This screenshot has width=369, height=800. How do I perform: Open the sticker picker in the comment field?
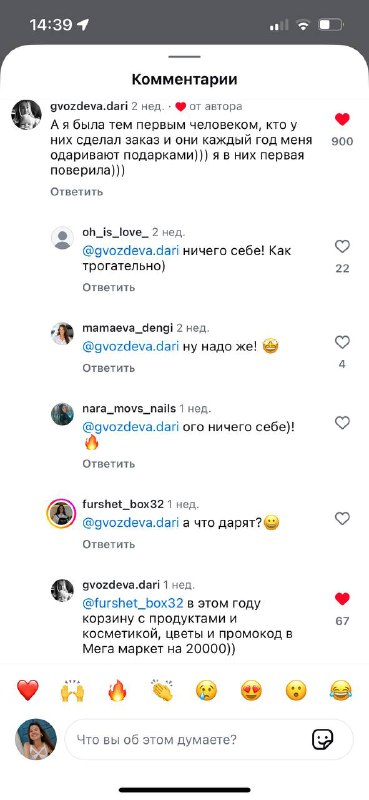coord(323,739)
